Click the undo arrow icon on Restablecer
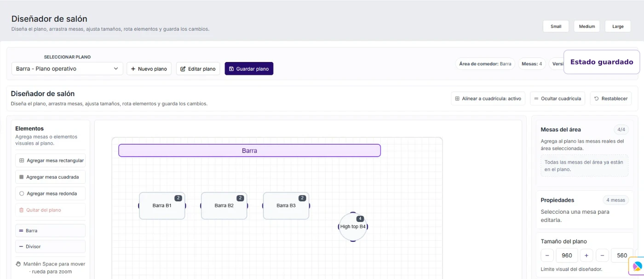 point(597,98)
